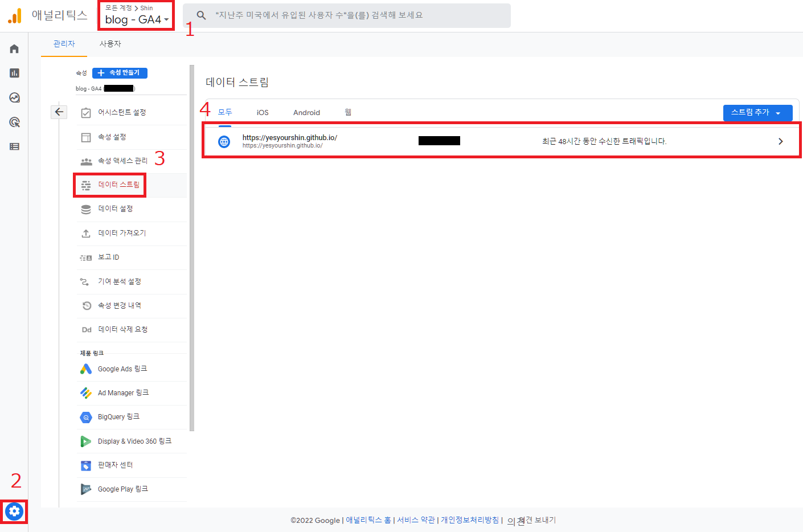The image size is (803, 532).
Task: Click the 속성 변경 내역 history icon
Action: click(x=87, y=306)
